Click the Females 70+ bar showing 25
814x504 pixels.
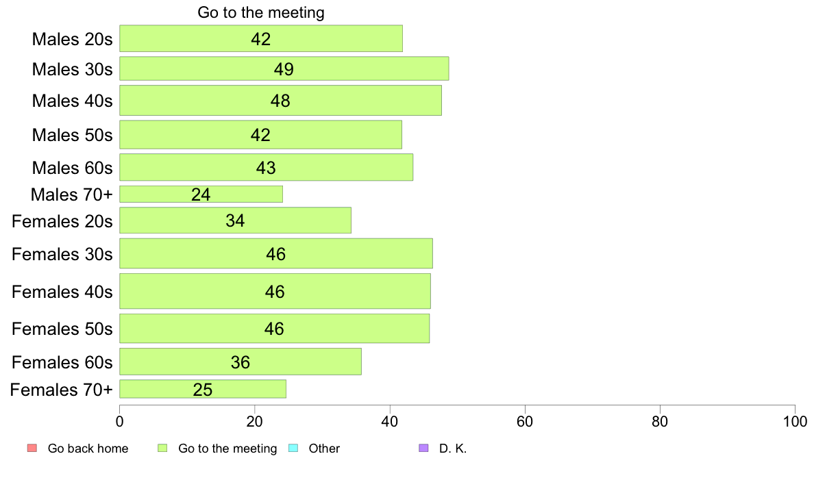(x=202, y=389)
